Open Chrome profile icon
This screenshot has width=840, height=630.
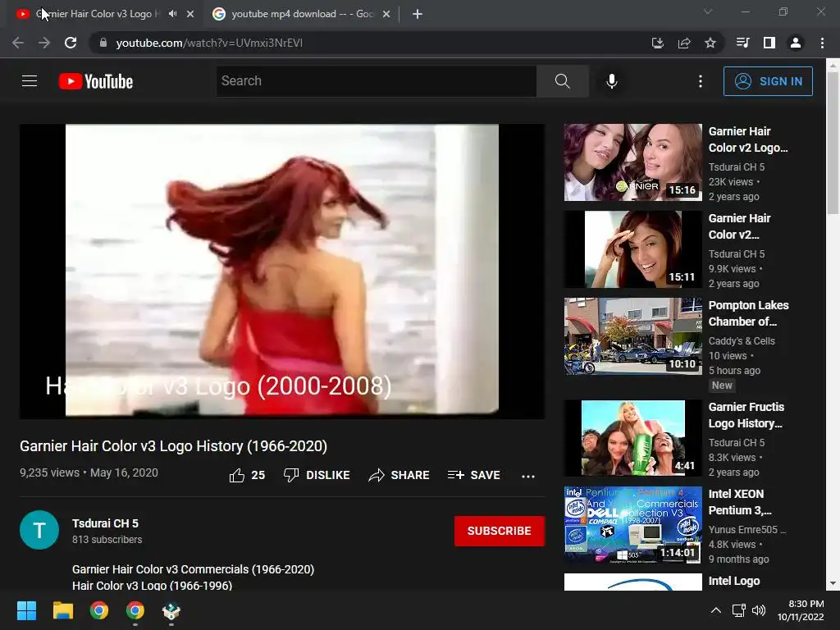(796, 43)
